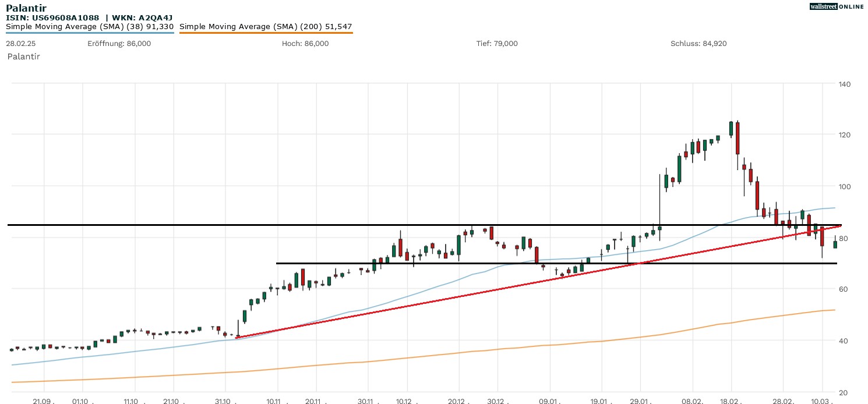Click the Schluss: 84,920 value
868x404 pixels.
pos(698,44)
